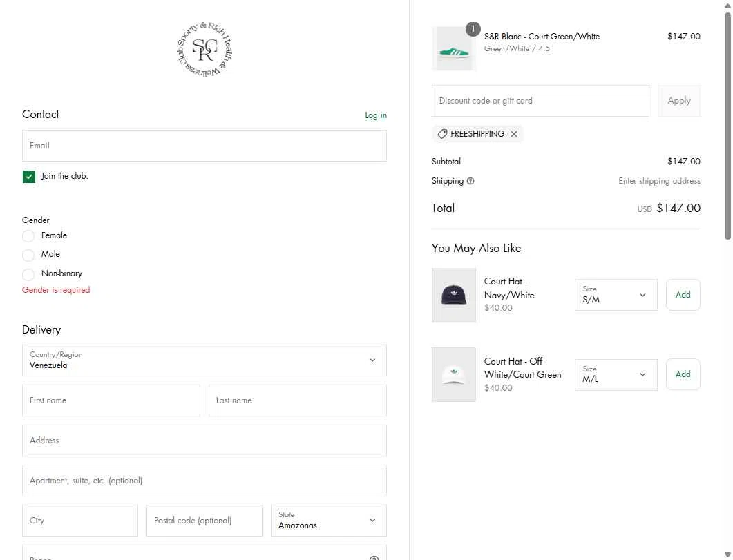Click the 'You May Also Like' heading
This screenshot has width=733, height=560.
[476, 249]
